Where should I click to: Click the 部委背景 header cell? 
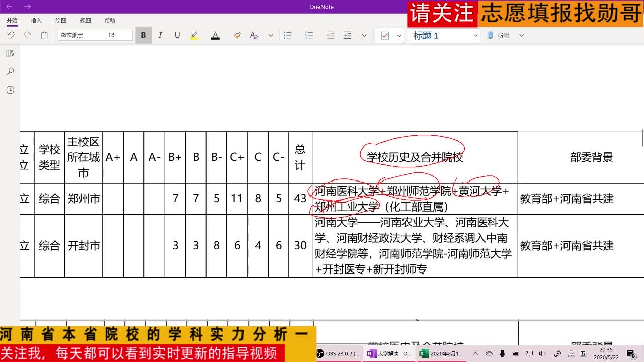(x=591, y=157)
